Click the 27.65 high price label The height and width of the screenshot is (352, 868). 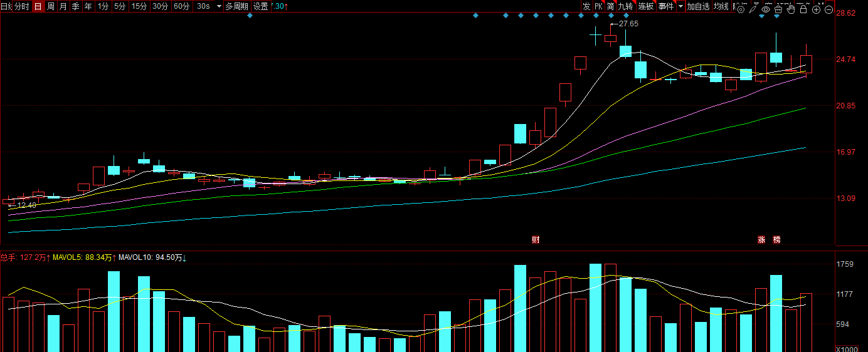point(628,24)
